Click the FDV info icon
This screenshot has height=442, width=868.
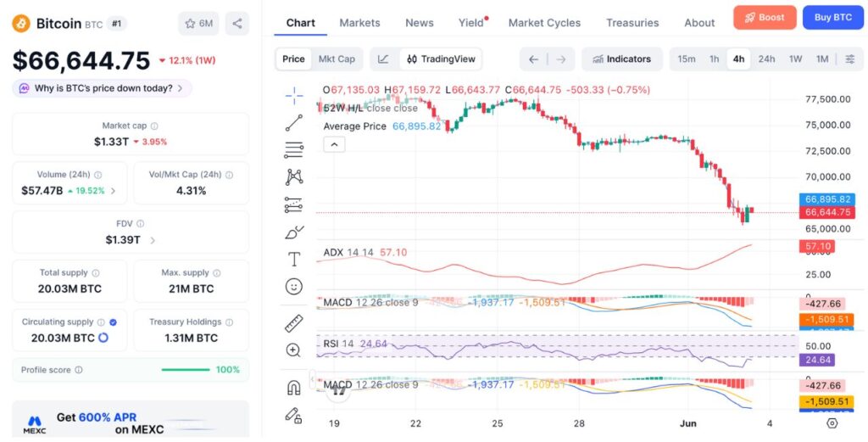(140, 224)
